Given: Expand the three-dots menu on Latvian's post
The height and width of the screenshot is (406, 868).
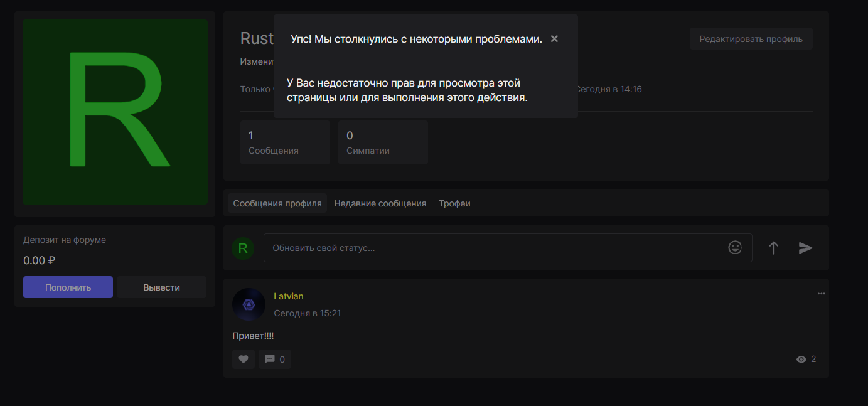Looking at the screenshot, I should (821, 294).
